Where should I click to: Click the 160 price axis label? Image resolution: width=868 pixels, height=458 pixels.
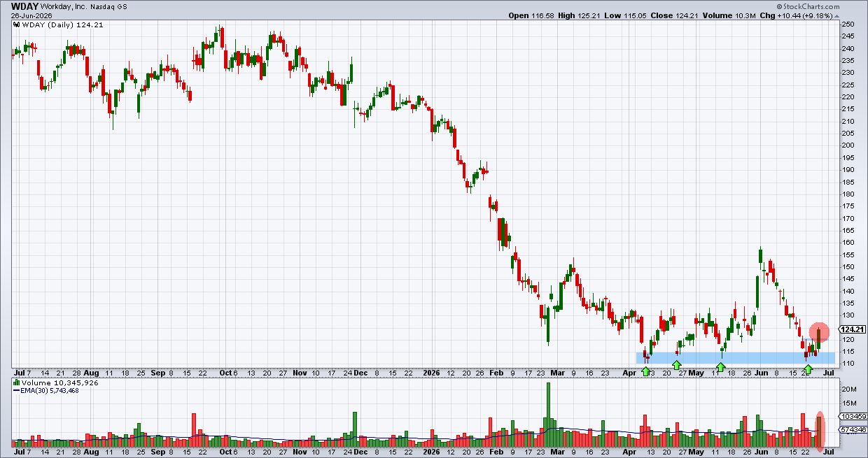tap(848, 243)
